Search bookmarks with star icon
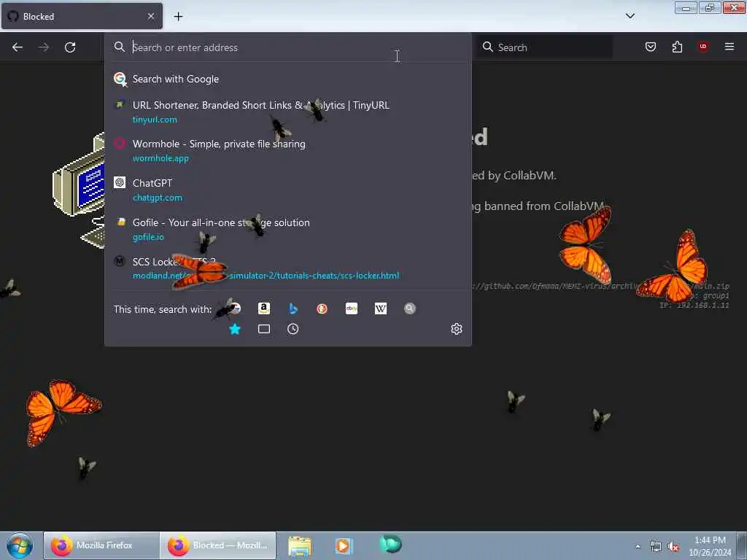The image size is (747, 560). coord(235,329)
